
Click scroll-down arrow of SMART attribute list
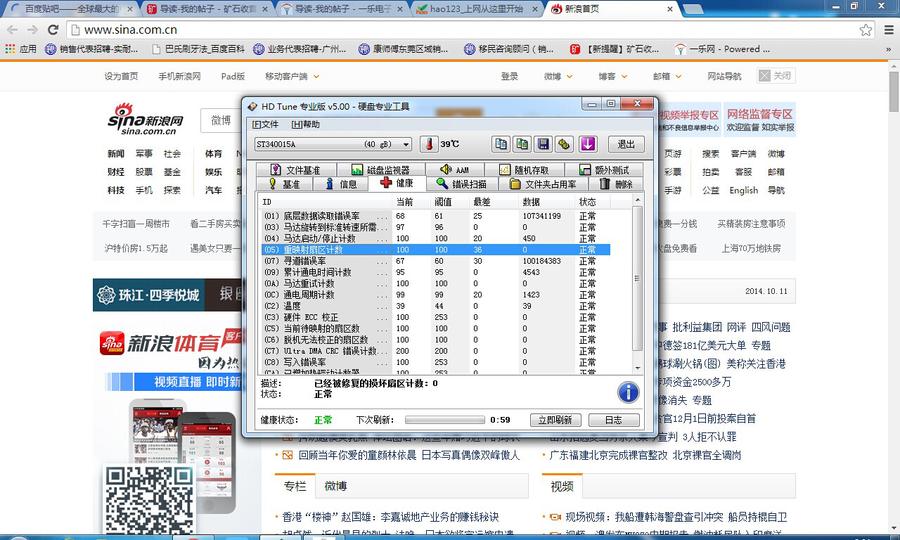[637, 368]
